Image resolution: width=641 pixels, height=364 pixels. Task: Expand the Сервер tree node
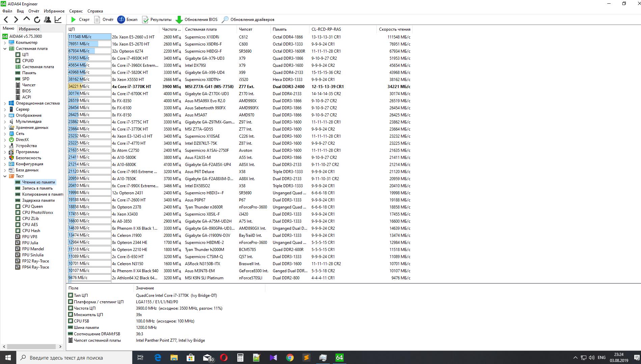click(x=5, y=109)
